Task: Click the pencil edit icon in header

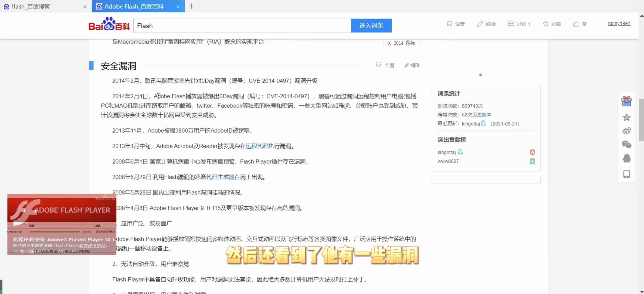Action: pos(480,24)
